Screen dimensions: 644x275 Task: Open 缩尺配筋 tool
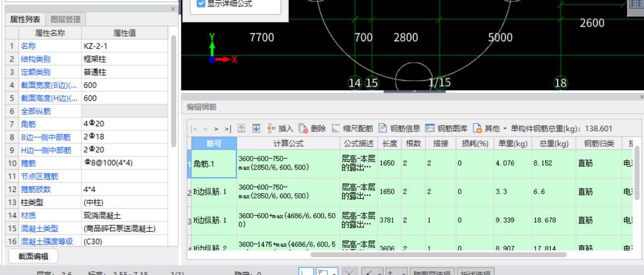click(x=352, y=129)
